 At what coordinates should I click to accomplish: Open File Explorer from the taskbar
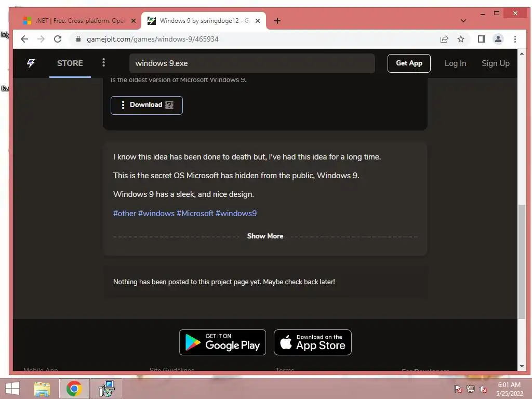click(x=42, y=389)
